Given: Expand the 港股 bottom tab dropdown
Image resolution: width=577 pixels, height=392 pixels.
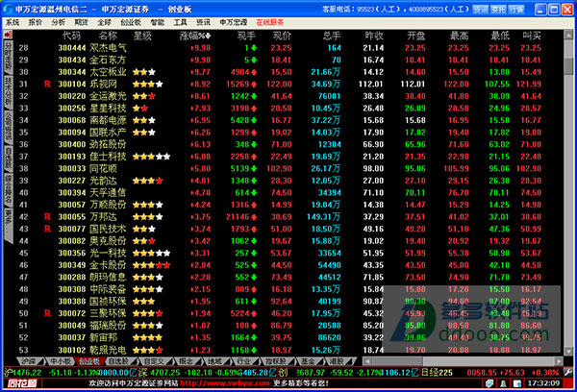Looking at the screenshot, I should point(349,361).
